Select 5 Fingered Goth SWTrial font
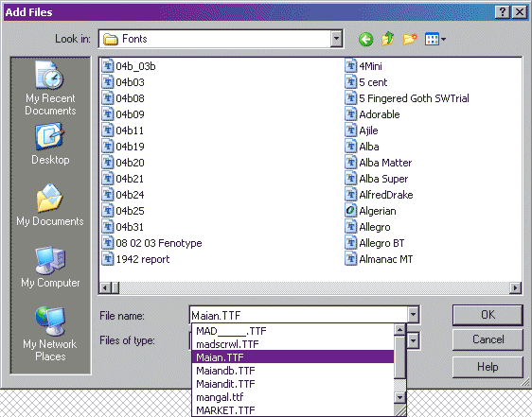 [407, 98]
